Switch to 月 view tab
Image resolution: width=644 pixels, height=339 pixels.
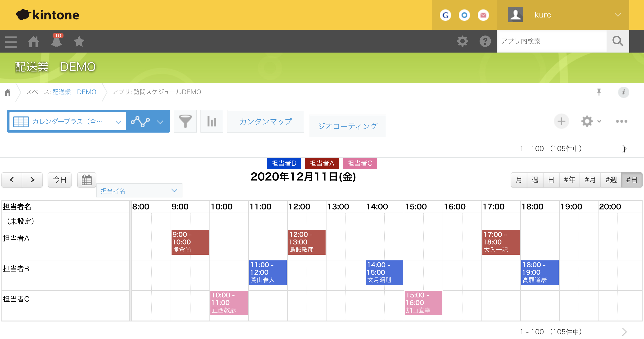pos(519,180)
